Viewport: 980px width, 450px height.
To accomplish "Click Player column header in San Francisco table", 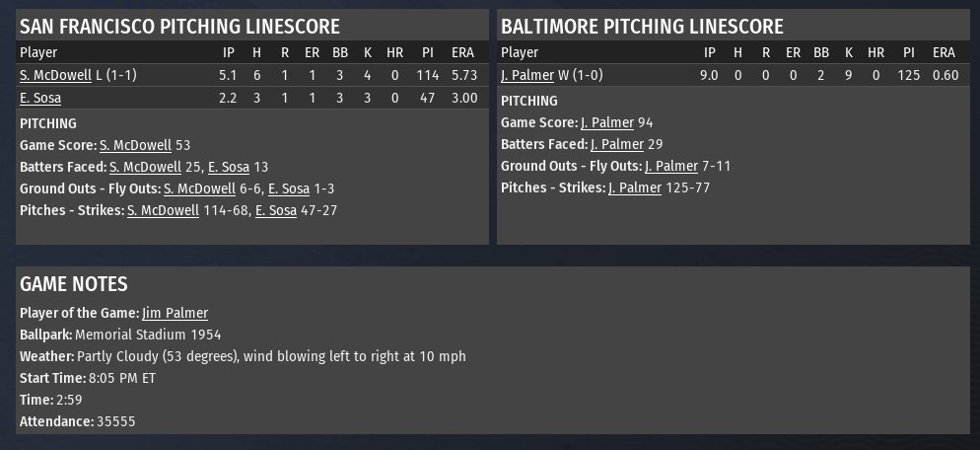I will tap(38, 52).
